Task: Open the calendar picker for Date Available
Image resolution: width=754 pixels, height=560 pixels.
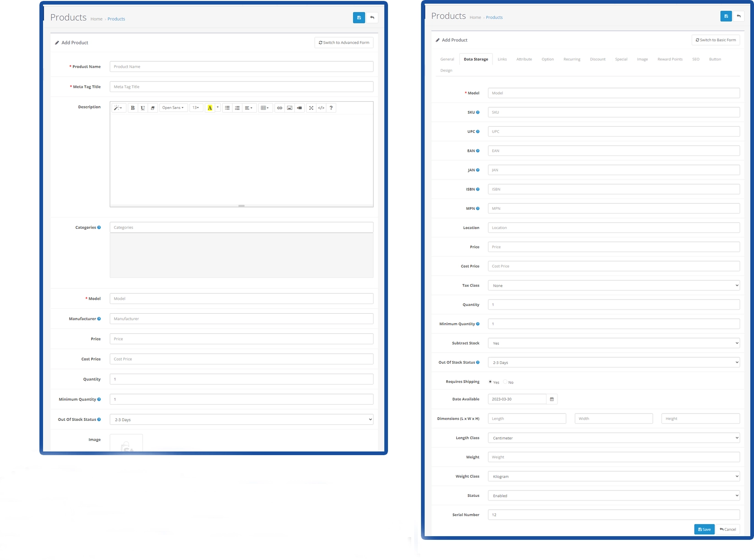Action: click(552, 399)
